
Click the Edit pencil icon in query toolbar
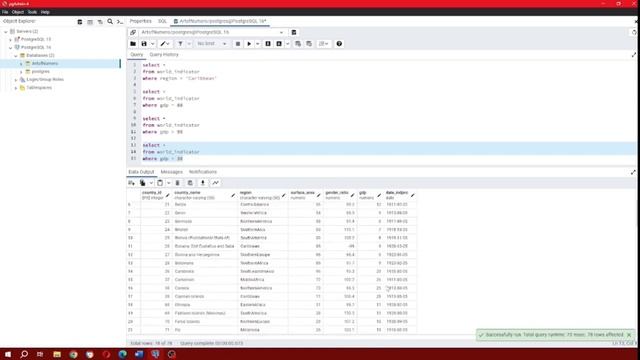163,44
